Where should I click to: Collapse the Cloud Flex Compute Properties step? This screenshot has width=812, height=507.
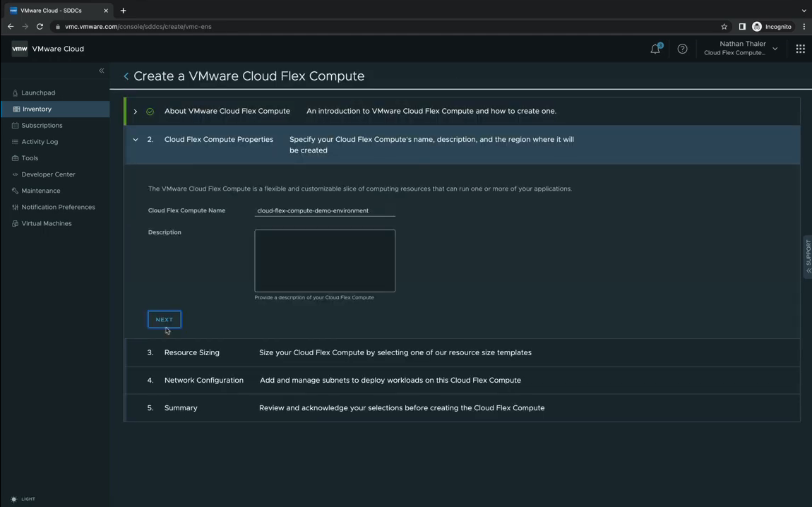[135, 139]
